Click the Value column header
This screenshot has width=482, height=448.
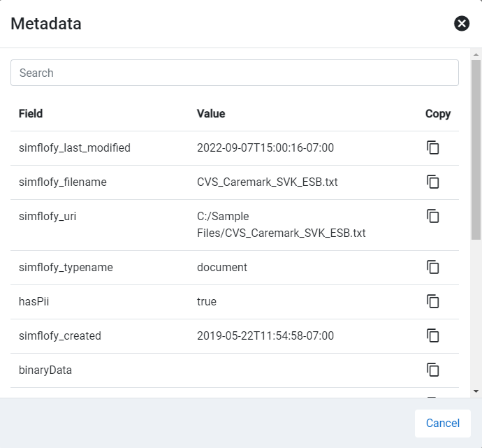pos(211,113)
